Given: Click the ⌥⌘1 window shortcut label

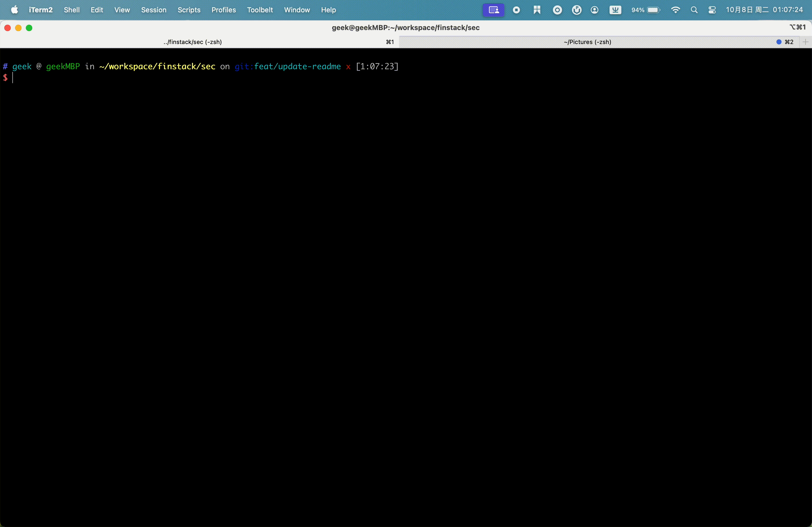Looking at the screenshot, I should coord(797,27).
